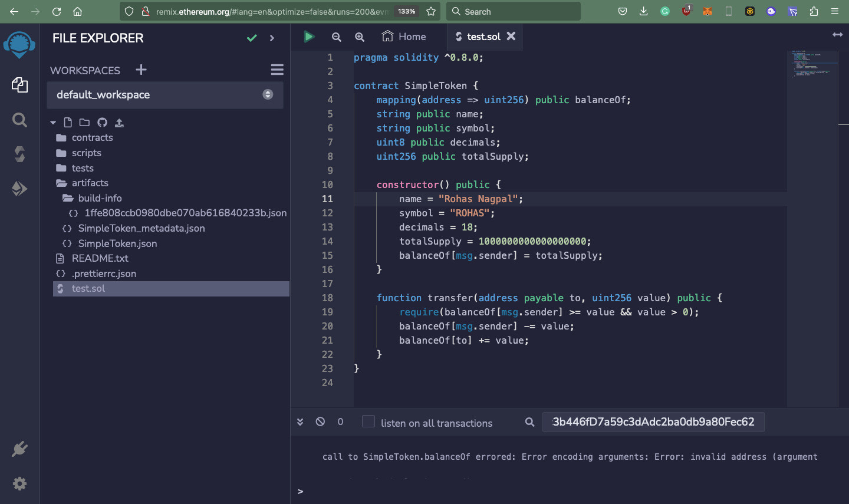Expand the contracts folder
Screen dimensions: 849x504
click(91, 137)
